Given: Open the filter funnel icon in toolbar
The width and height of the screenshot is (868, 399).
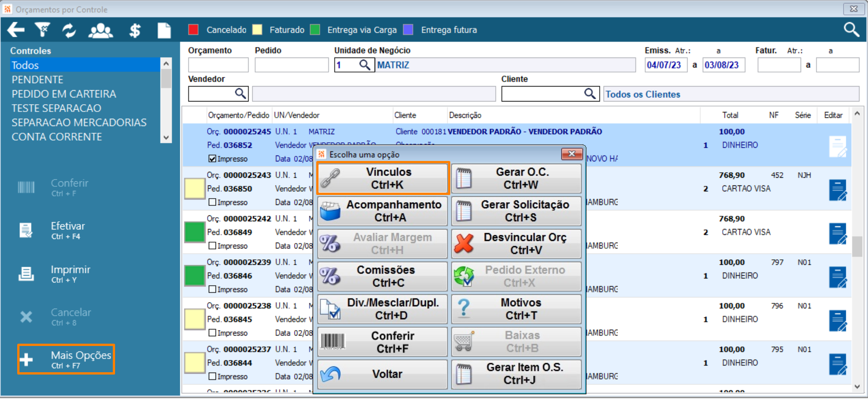Looking at the screenshot, I should coord(43,30).
